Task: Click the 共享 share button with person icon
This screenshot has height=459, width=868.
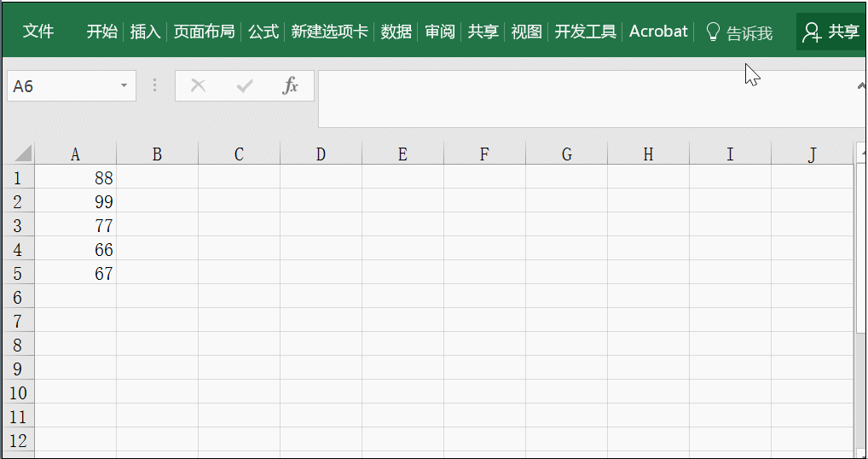Action: pyautogui.click(x=830, y=32)
